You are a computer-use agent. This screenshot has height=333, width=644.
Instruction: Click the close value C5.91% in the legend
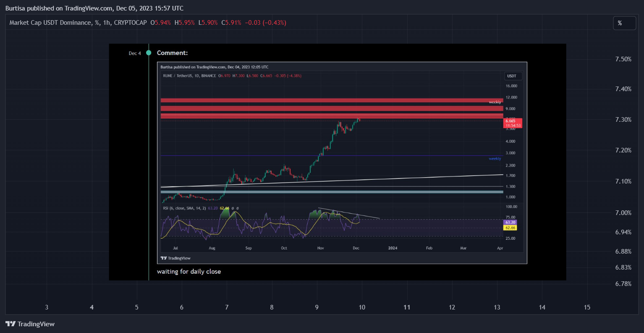pyautogui.click(x=231, y=23)
